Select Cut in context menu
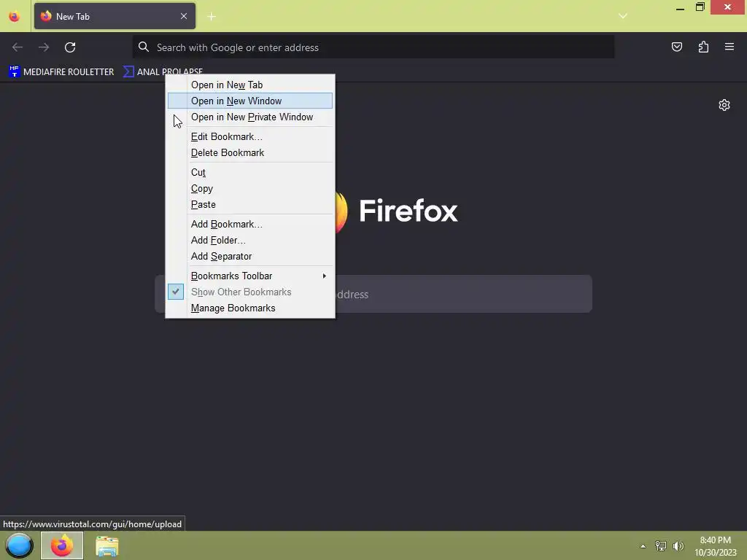Screen dimensions: 747x560 [250, 172]
